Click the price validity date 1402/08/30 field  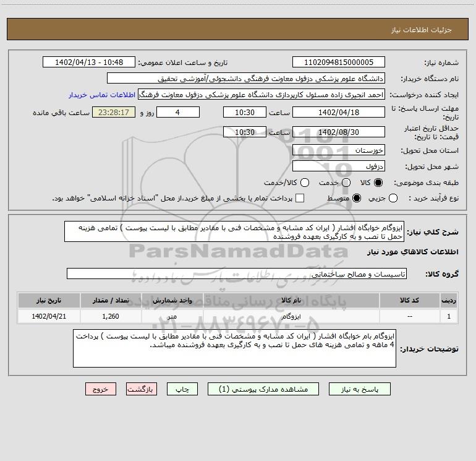[339, 132]
